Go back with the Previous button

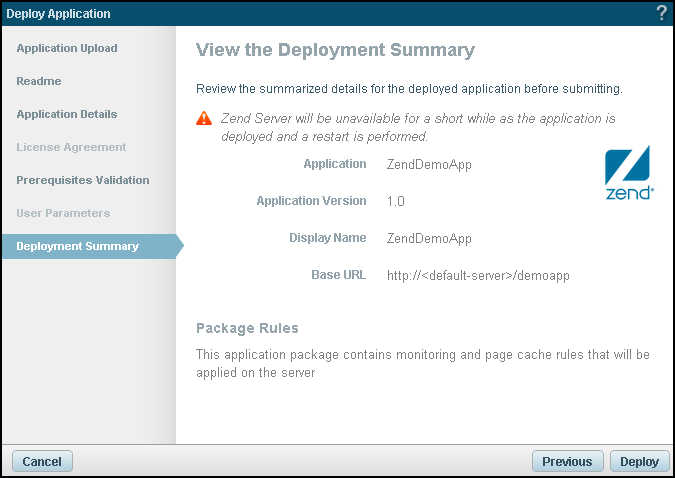(x=567, y=461)
